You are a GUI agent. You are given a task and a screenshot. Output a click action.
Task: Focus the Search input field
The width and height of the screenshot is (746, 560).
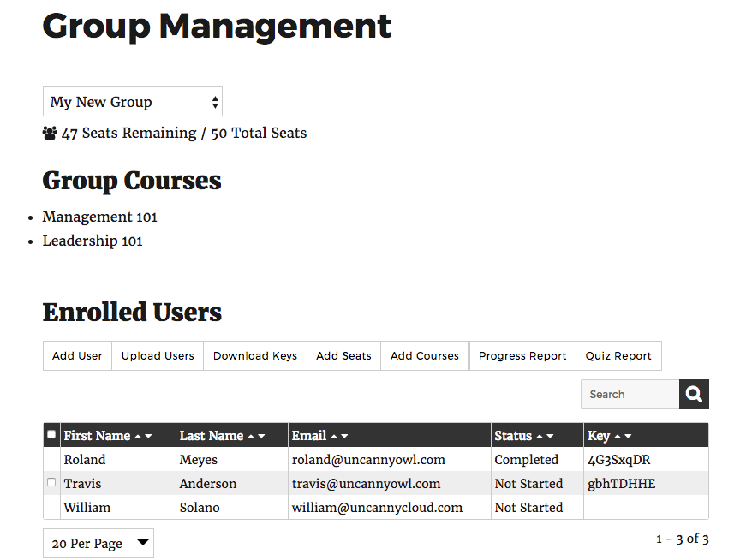point(630,395)
